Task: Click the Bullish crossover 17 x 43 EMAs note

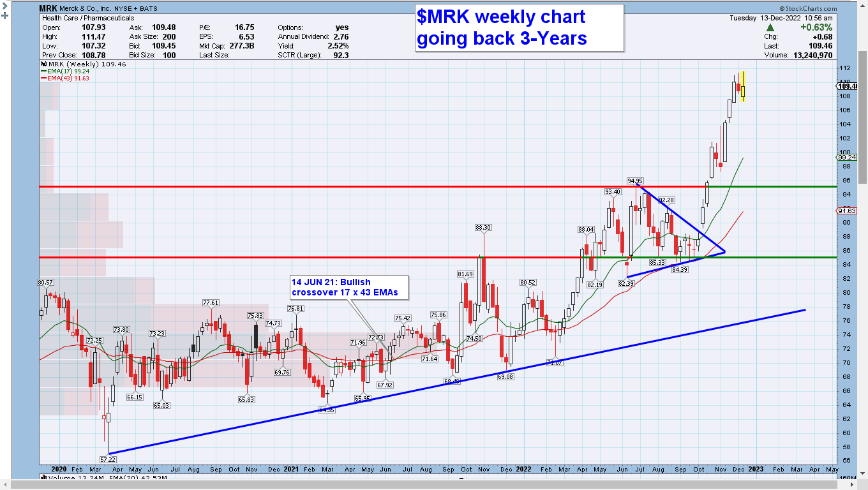Action: click(x=348, y=287)
